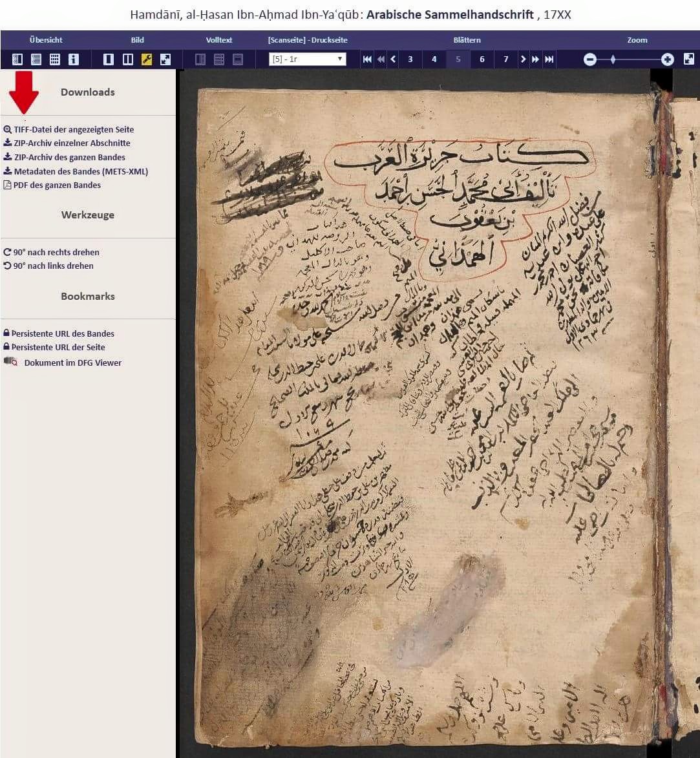Click the Downloads heading
The height and width of the screenshot is (758, 700).
tap(88, 92)
